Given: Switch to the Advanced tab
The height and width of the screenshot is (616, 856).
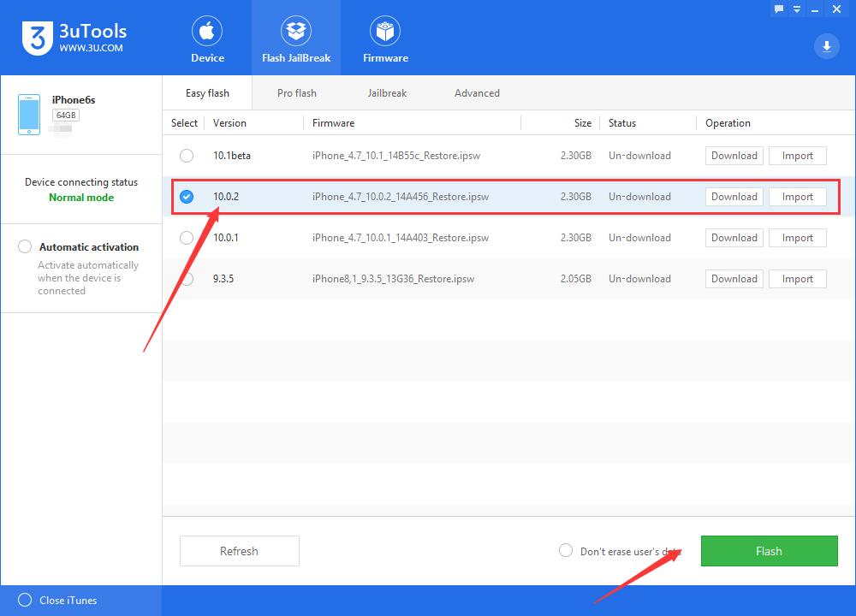Looking at the screenshot, I should click(x=477, y=92).
